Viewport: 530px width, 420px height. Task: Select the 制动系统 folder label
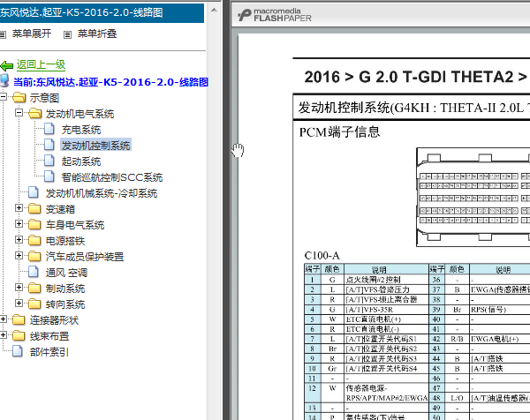click(65, 289)
